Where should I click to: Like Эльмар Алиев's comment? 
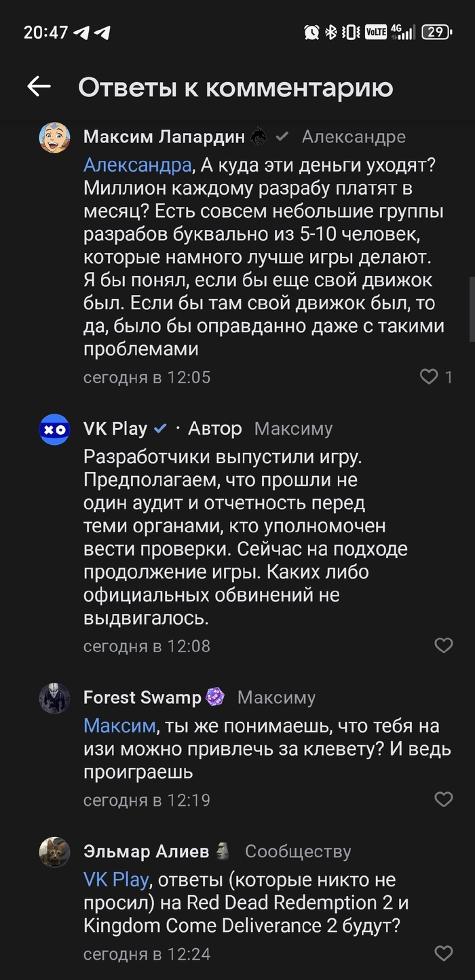click(443, 954)
